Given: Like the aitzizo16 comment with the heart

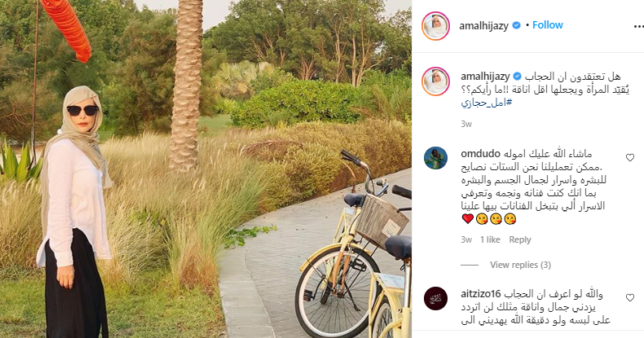Looking at the screenshot, I should pos(630,298).
